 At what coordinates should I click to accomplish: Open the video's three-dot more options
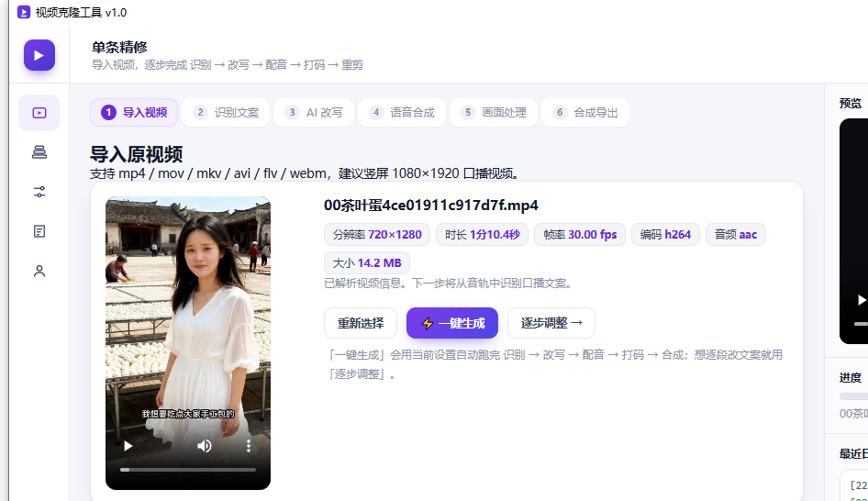click(249, 446)
